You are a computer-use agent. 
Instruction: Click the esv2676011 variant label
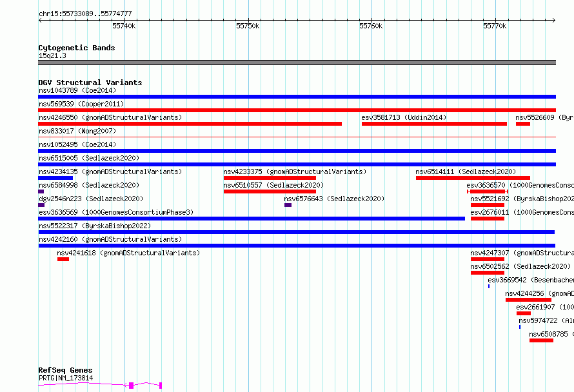(522, 212)
